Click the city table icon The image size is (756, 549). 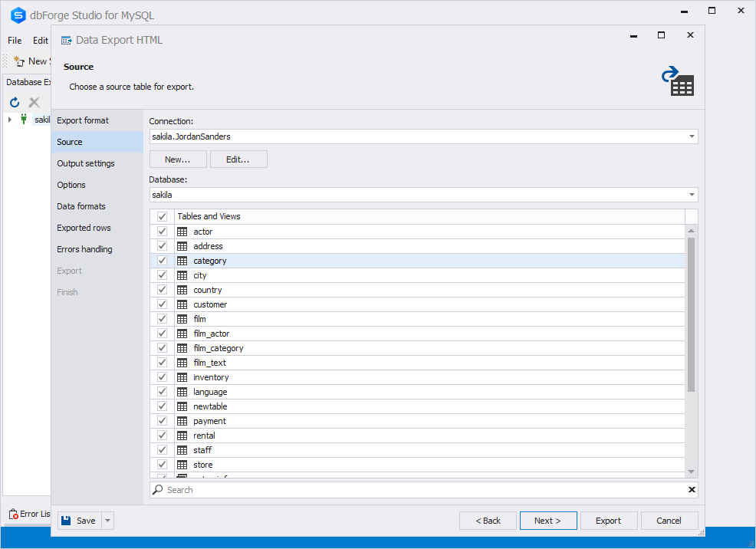coord(182,275)
